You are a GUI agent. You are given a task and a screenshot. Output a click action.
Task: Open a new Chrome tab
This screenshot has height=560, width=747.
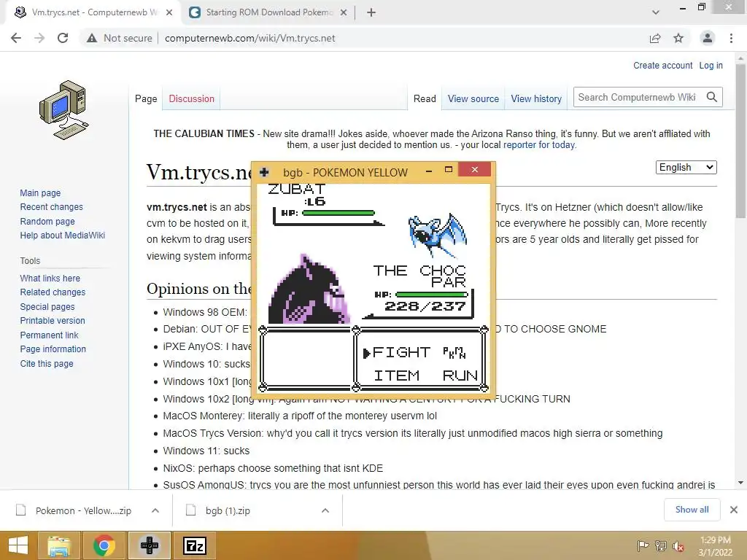[x=371, y=12]
